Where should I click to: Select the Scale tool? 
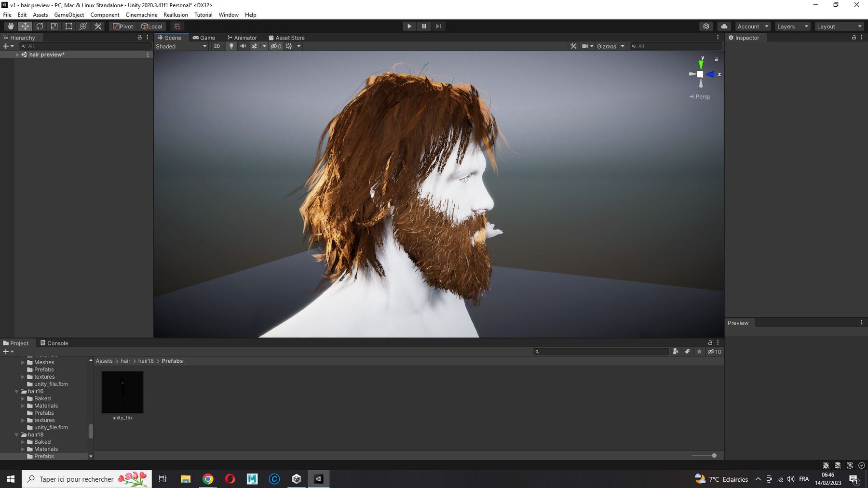tap(54, 26)
